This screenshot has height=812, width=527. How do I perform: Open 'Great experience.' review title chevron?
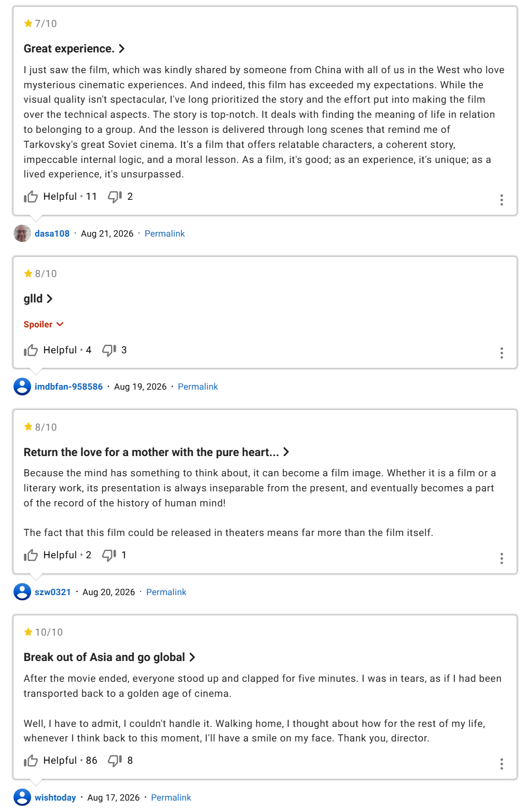121,49
